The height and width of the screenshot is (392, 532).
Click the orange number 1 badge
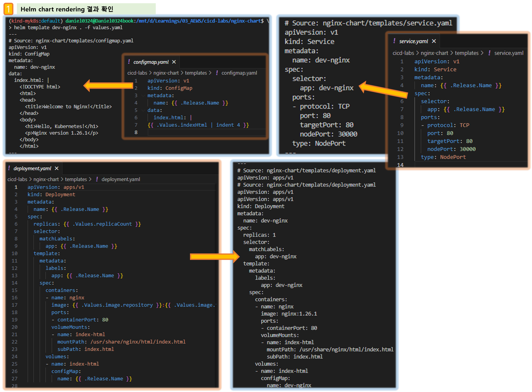pyautogui.click(x=8, y=9)
